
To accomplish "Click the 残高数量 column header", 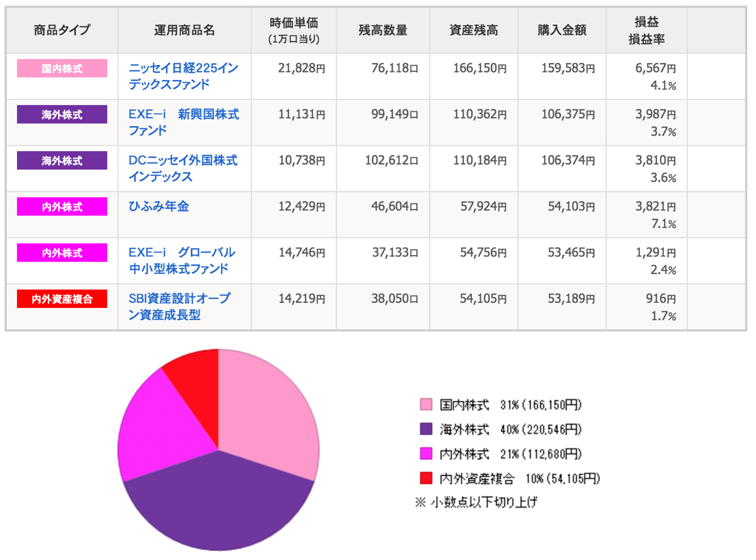I will 383,30.
